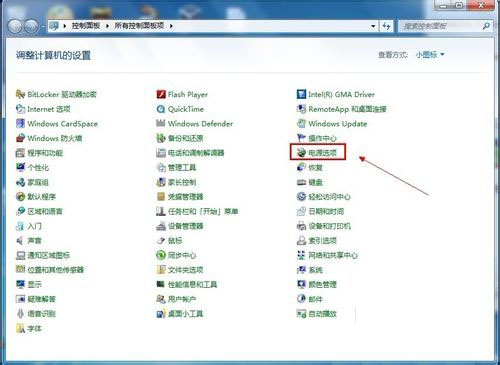Click the 同步中心 sync center icon
Viewport: 500px width, 365px height.
pos(161,255)
